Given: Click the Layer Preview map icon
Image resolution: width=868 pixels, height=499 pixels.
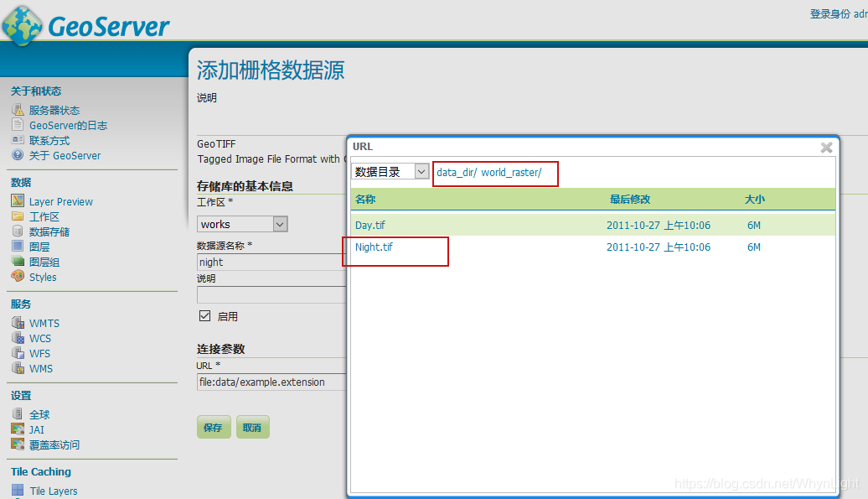Looking at the screenshot, I should point(18,200).
